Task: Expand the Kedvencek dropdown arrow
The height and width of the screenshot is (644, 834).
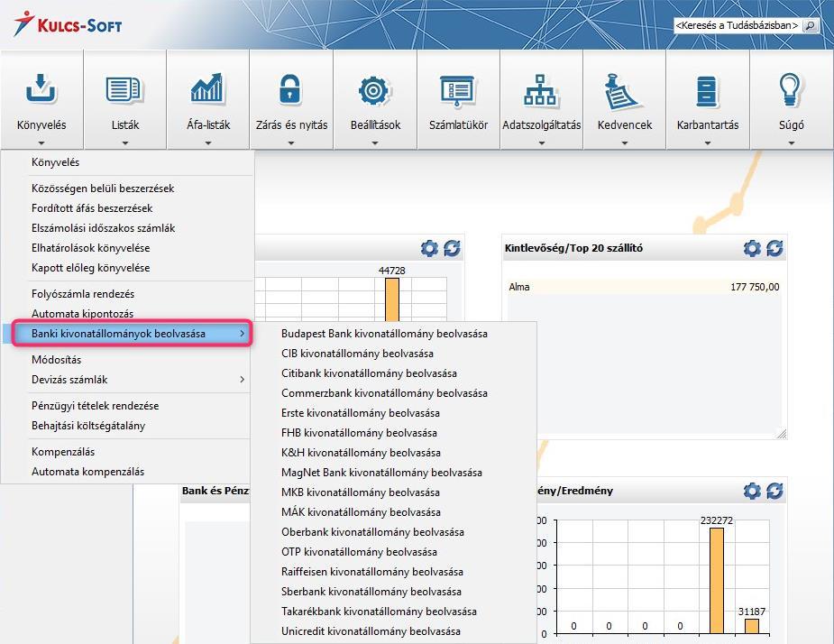Action: (x=625, y=143)
